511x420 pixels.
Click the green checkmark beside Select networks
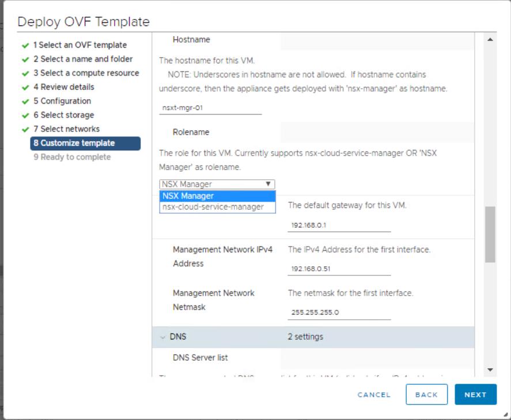[25, 130]
